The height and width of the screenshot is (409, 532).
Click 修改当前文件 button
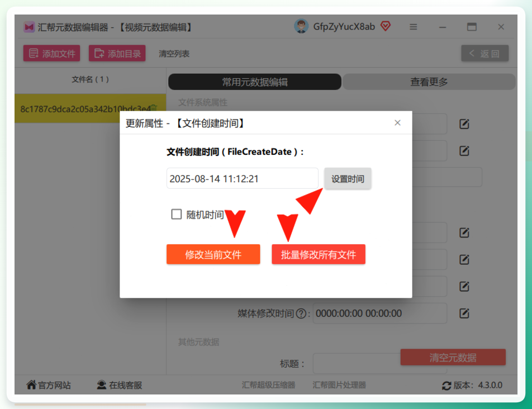(213, 254)
